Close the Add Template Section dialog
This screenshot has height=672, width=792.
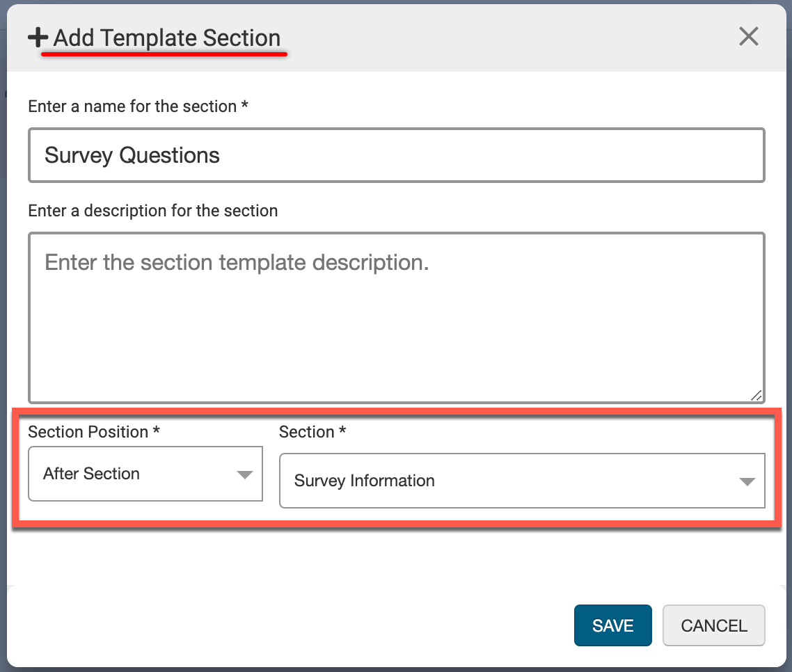[748, 36]
